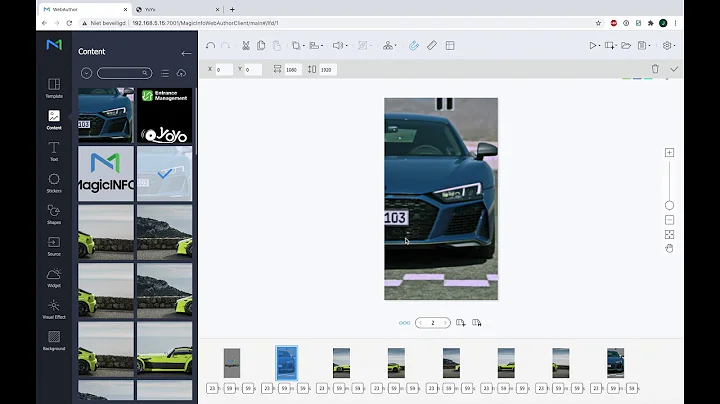The height and width of the screenshot is (404, 720).
Task: Click the page duplicate icon
Action: point(477,323)
